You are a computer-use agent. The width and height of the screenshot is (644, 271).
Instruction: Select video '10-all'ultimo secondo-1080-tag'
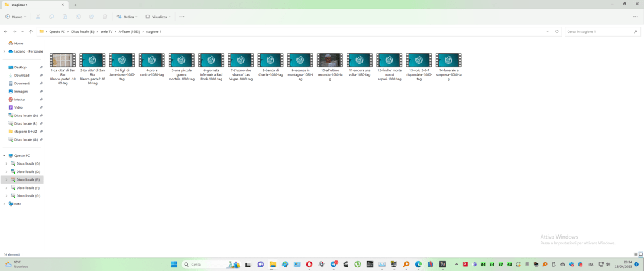click(330, 67)
